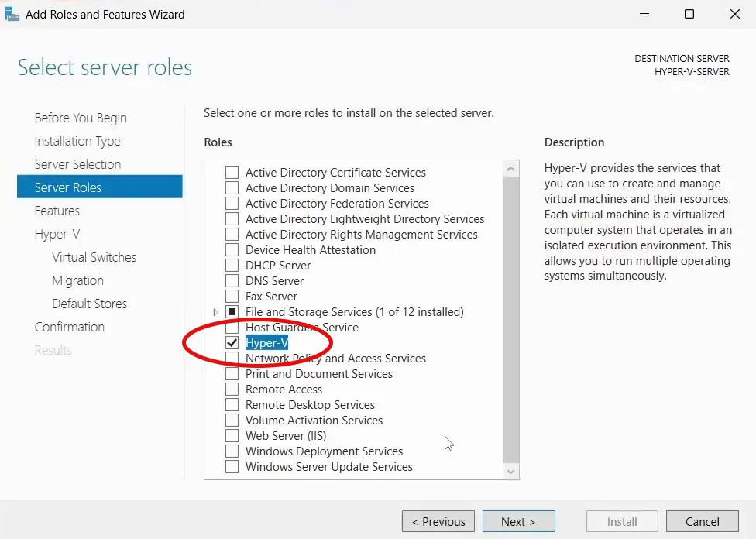Check the Web Server (IIS) checkbox
The width and height of the screenshot is (756, 539).
pyautogui.click(x=232, y=435)
